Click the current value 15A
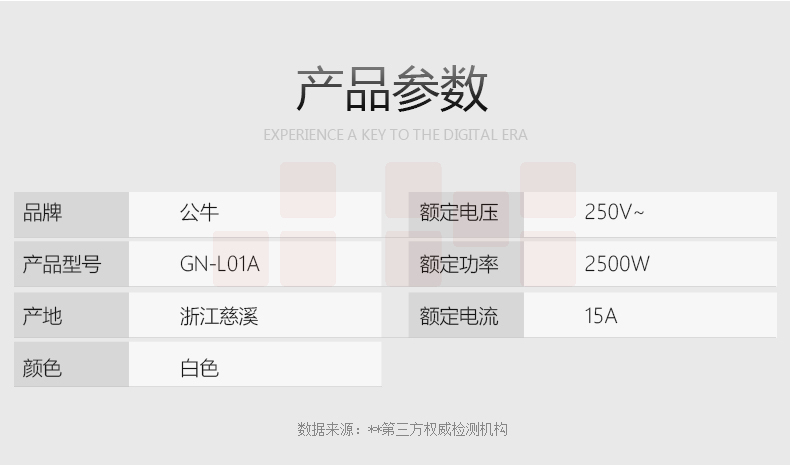 601,317
